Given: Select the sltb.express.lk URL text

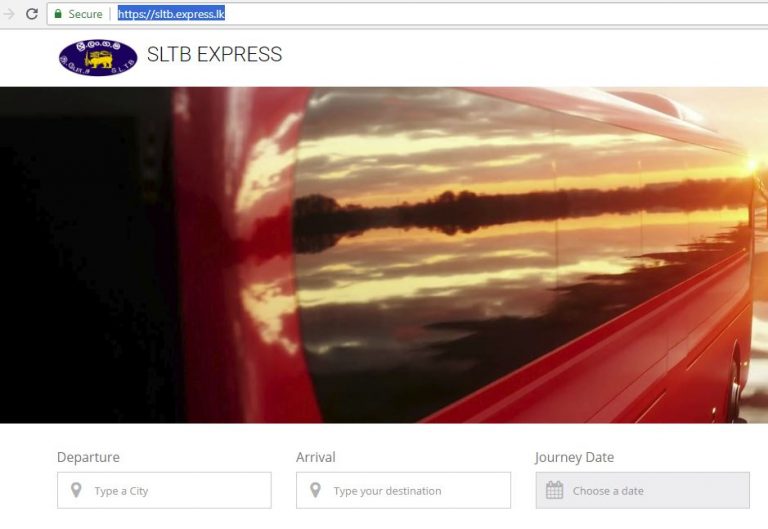Looking at the screenshot, I should point(171,14).
